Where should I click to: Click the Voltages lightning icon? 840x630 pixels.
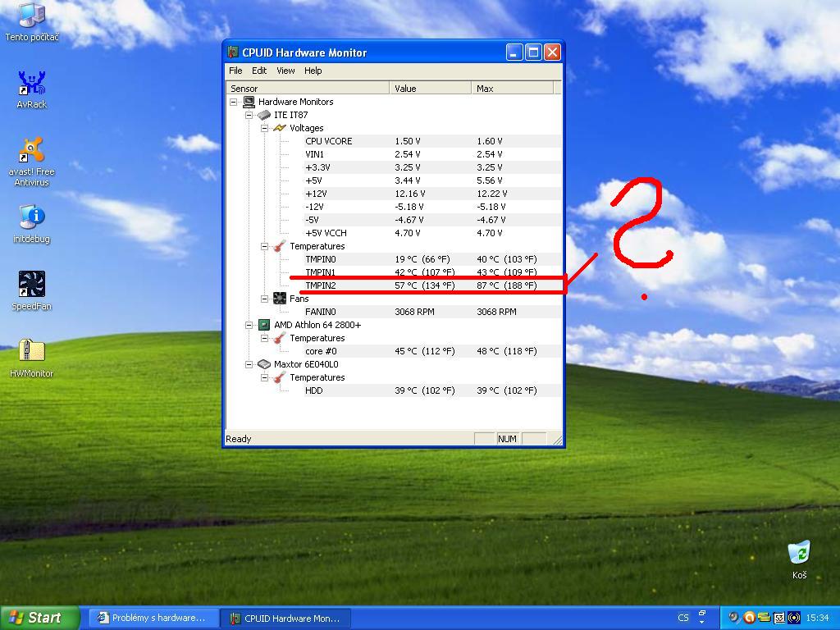280,128
